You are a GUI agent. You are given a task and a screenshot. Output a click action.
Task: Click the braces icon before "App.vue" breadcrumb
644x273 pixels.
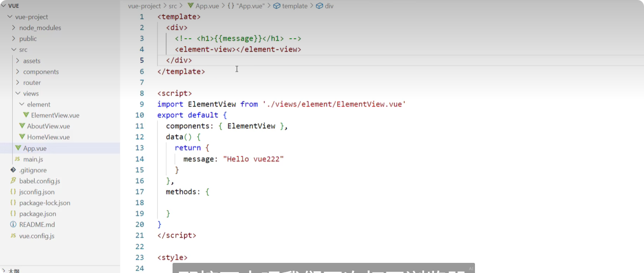(231, 6)
